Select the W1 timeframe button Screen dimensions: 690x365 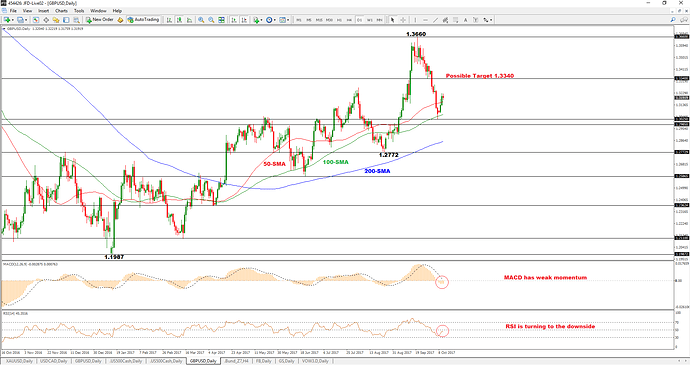(370, 20)
